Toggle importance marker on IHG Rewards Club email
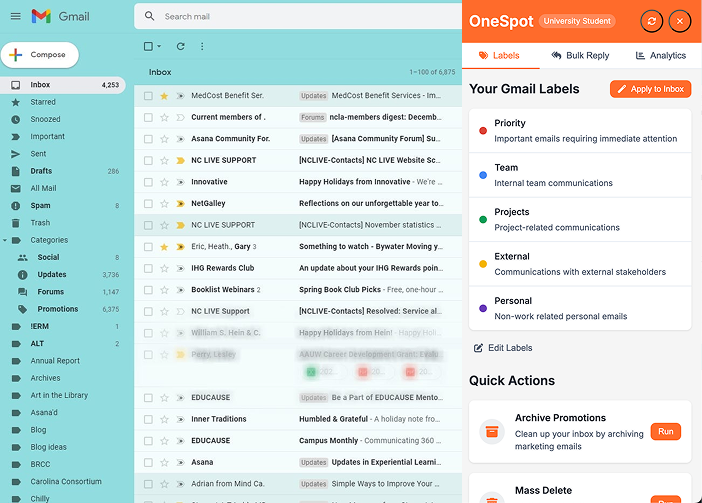 click(x=180, y=269)
